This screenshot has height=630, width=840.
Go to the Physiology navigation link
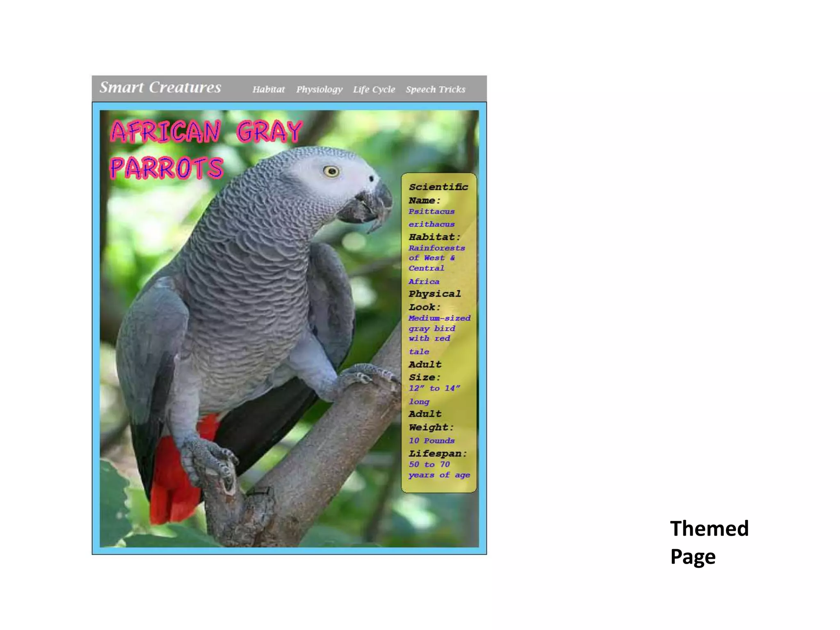319,89
